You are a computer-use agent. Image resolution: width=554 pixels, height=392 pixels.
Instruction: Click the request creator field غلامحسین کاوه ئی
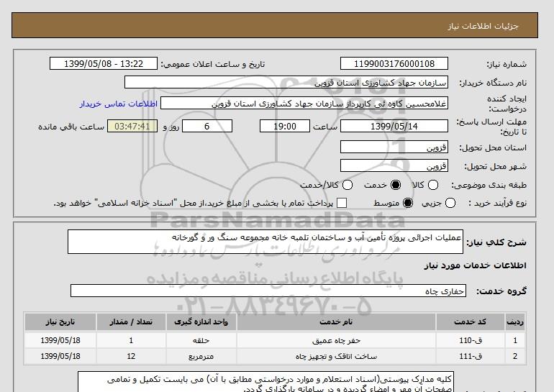click(x=304, y=104)
